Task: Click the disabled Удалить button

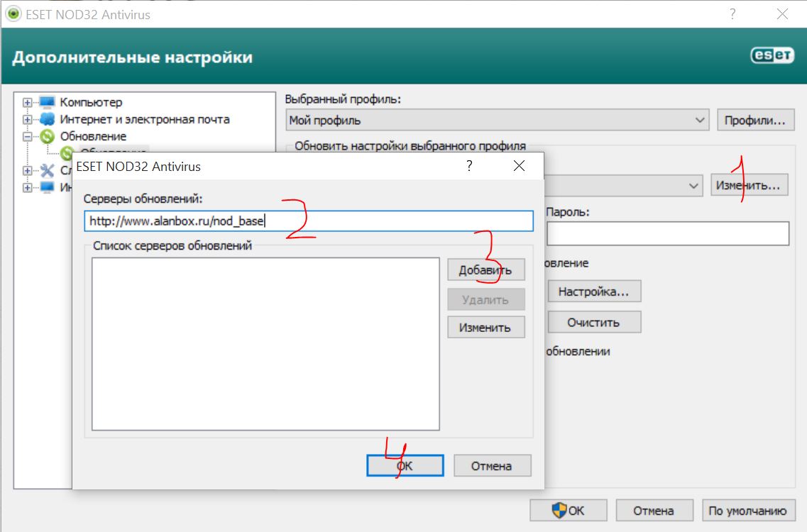Action: 486,299
